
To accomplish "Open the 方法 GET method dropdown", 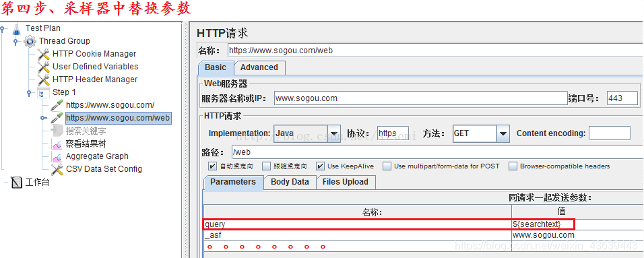I will [503, 133].
